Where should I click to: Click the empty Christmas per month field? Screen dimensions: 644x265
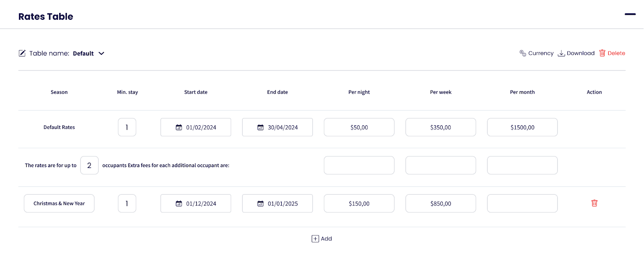(x=522, y=203)
